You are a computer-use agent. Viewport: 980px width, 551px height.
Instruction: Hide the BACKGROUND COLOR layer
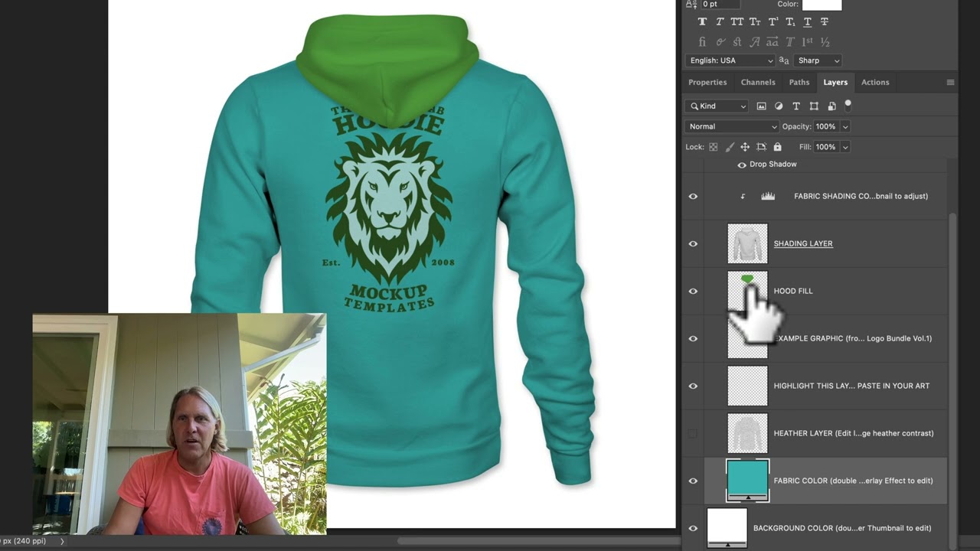click(x=693, y=529)
